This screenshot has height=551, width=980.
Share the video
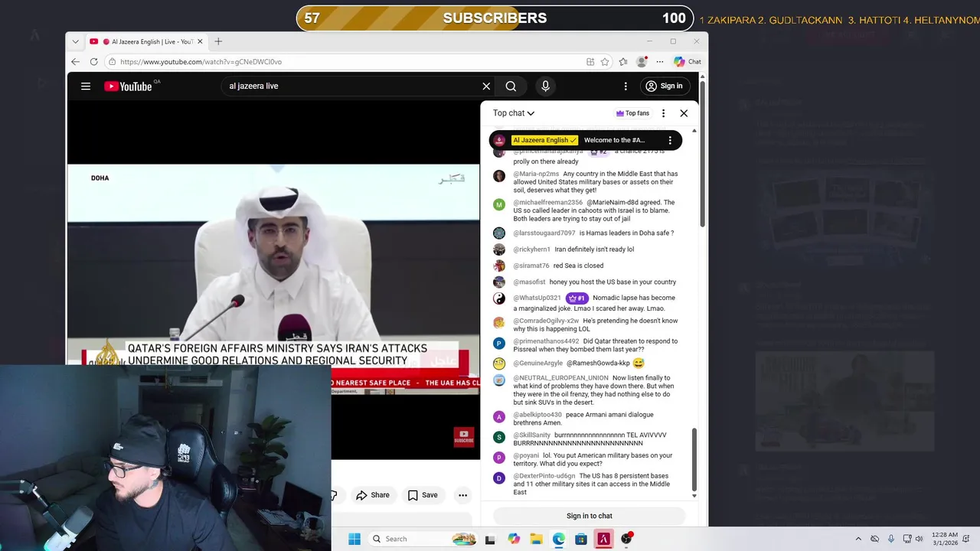pos(373,495)
